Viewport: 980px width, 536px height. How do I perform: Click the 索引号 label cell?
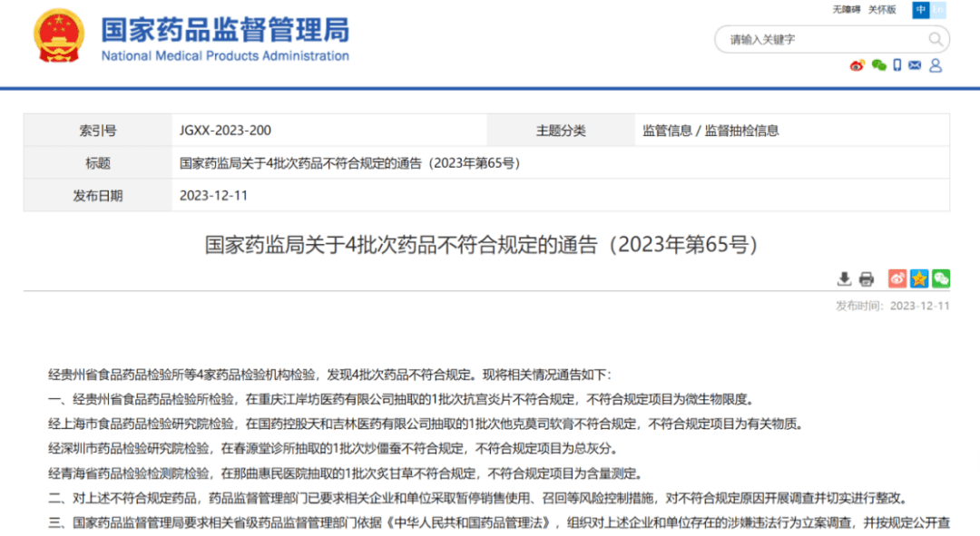pos(98,131)
